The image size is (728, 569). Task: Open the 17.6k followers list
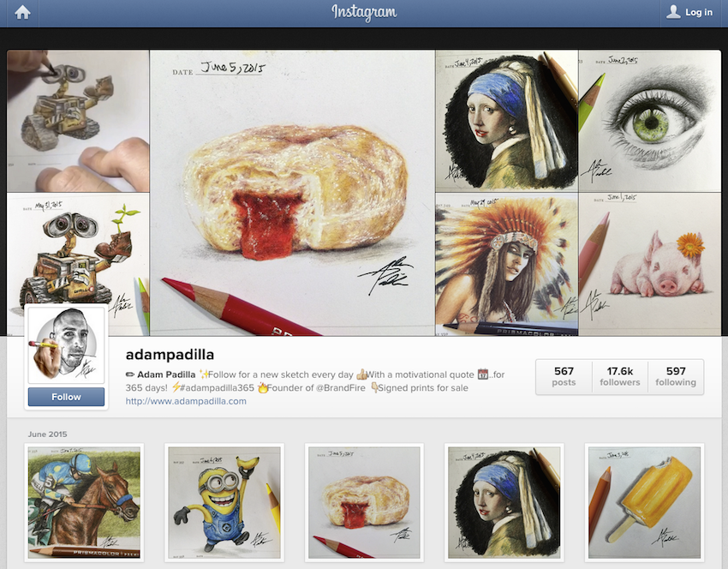620,377
